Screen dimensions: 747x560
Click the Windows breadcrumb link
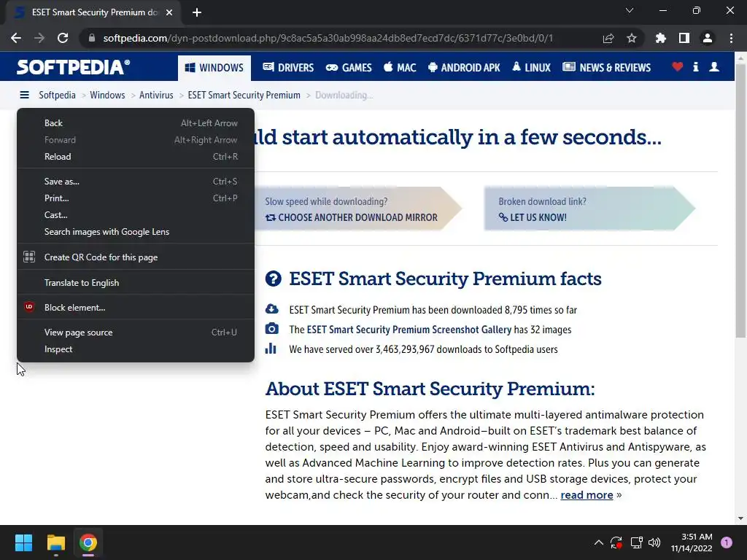pos(107,95)
